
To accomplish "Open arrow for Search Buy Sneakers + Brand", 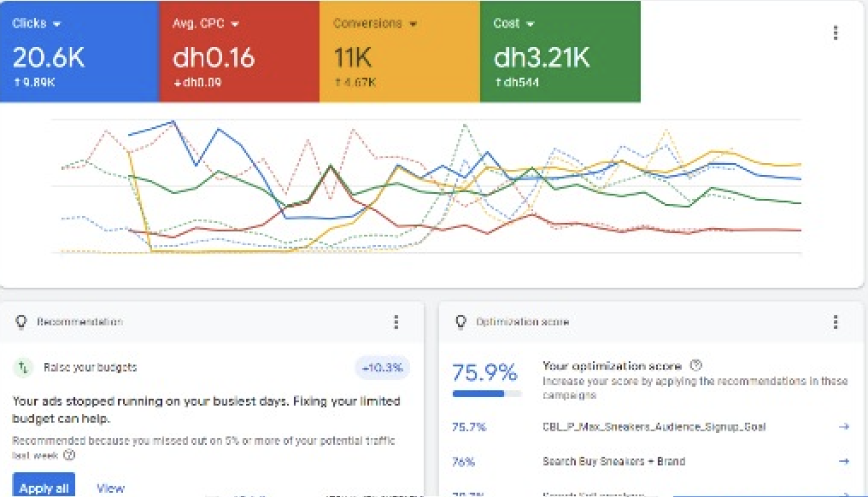I will (x=844, y=461).
